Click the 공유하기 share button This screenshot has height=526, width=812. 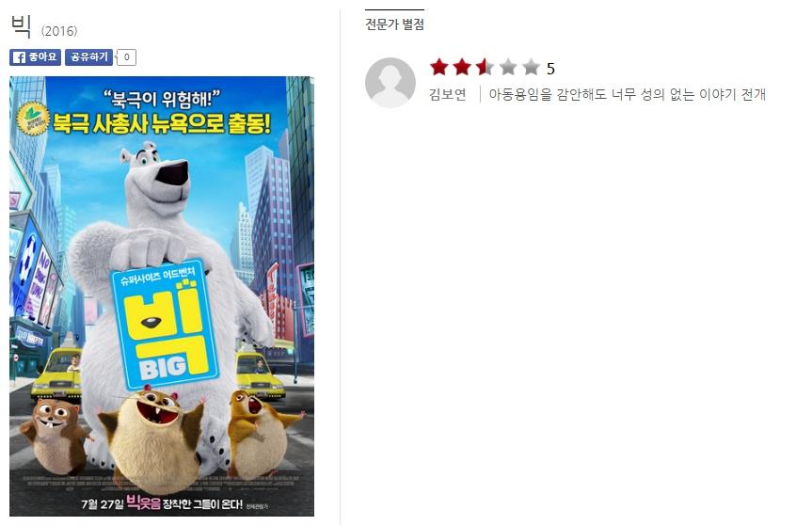[x=88, y=57]
